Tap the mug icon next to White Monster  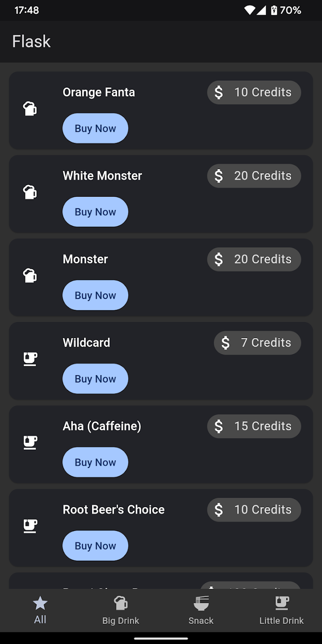coord(30,192)
